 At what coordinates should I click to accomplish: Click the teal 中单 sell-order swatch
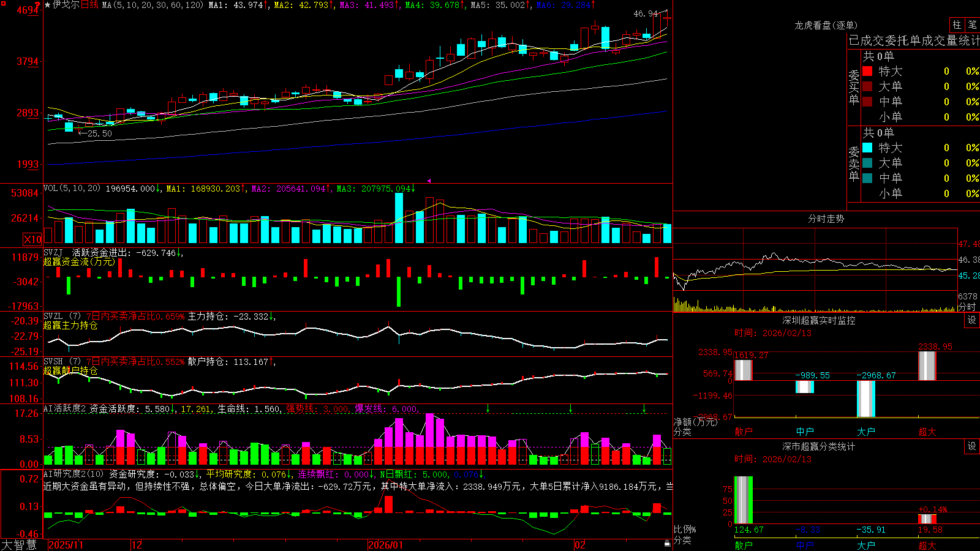[x=867, y=178]
